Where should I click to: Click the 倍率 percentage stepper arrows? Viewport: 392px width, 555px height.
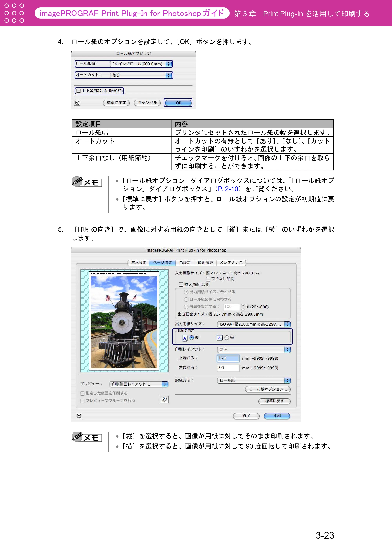[x=243, y=307]
